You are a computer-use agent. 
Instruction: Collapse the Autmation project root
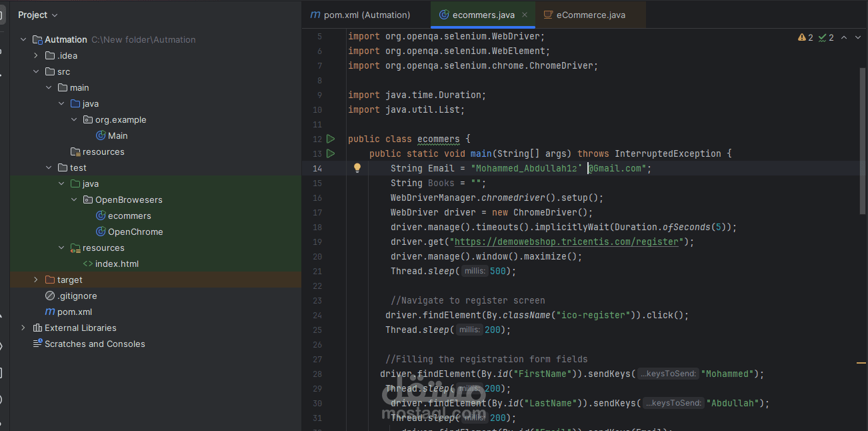[23, 39]
